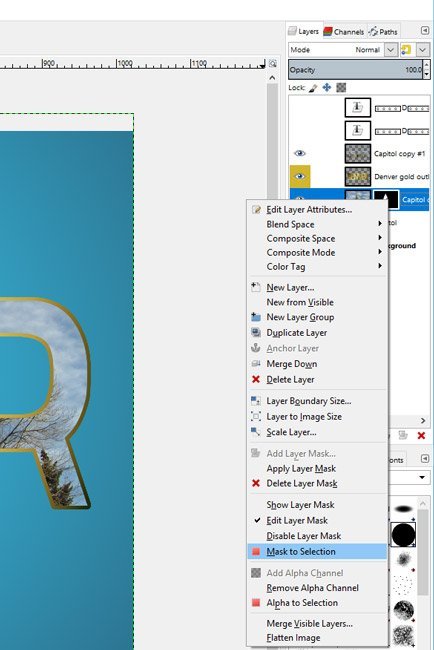Select the Denver gold outline layer thumbnail

(x=358, y=176)
